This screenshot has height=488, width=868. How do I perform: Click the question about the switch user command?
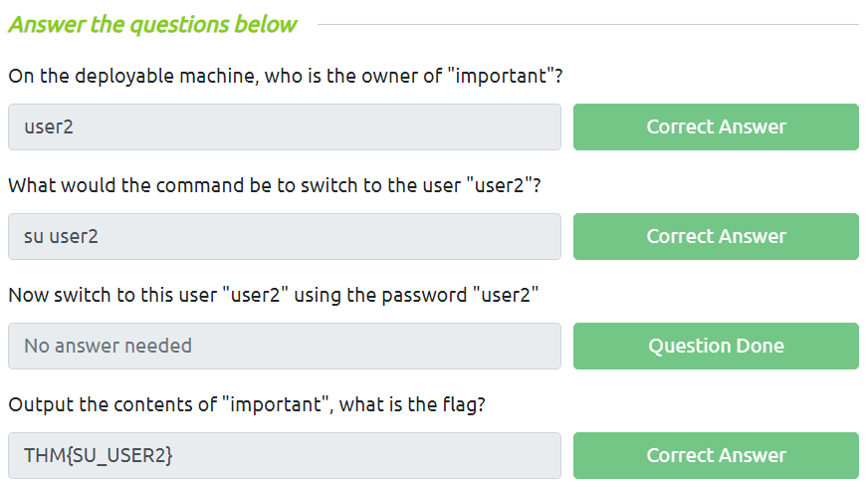click(274, 186)
